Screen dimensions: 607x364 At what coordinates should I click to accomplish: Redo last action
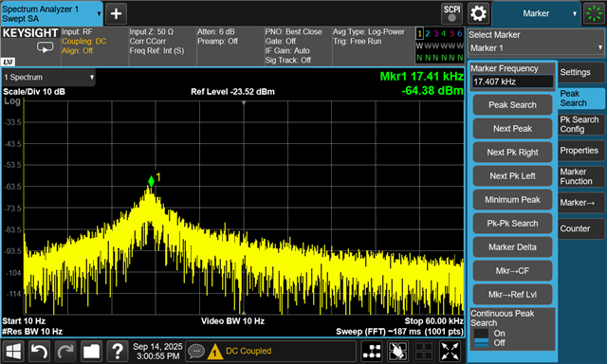[65, 352]
